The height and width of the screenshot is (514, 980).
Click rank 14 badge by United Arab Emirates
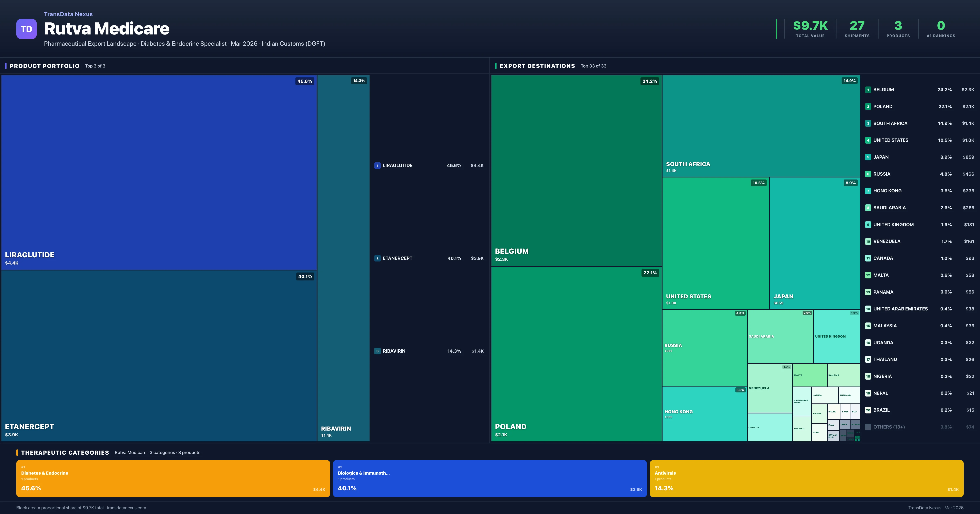(868, 309)
